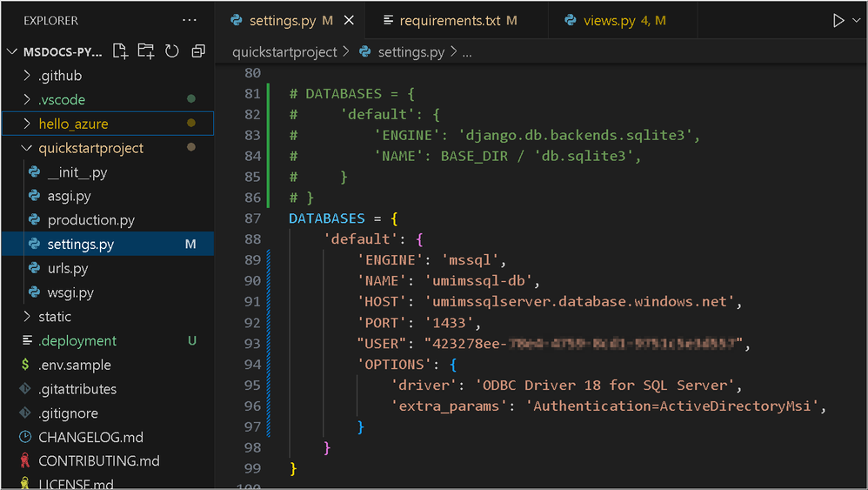This screenshot has width=868, height=490.
Task: Click the lines icon beside .deployment
Action: [27, 340]
